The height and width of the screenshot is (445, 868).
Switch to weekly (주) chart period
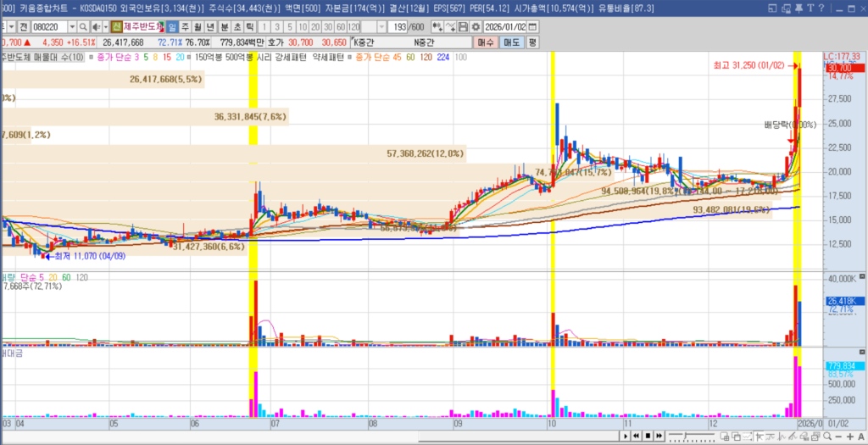click(185, 26)
